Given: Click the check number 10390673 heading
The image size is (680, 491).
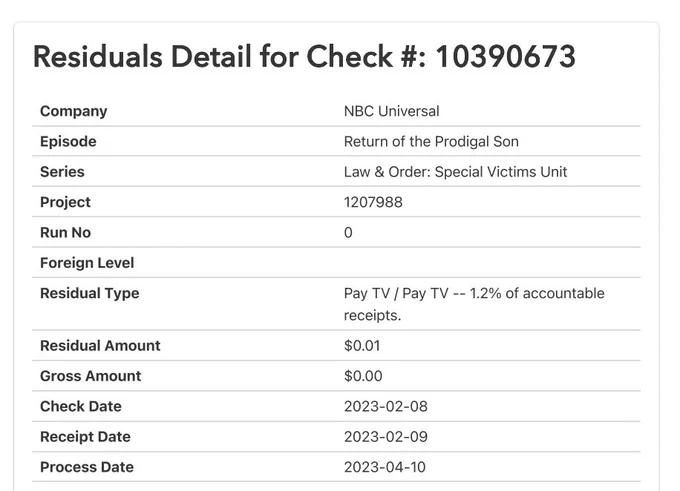Looking at the screenshot, I should [304, 57].
